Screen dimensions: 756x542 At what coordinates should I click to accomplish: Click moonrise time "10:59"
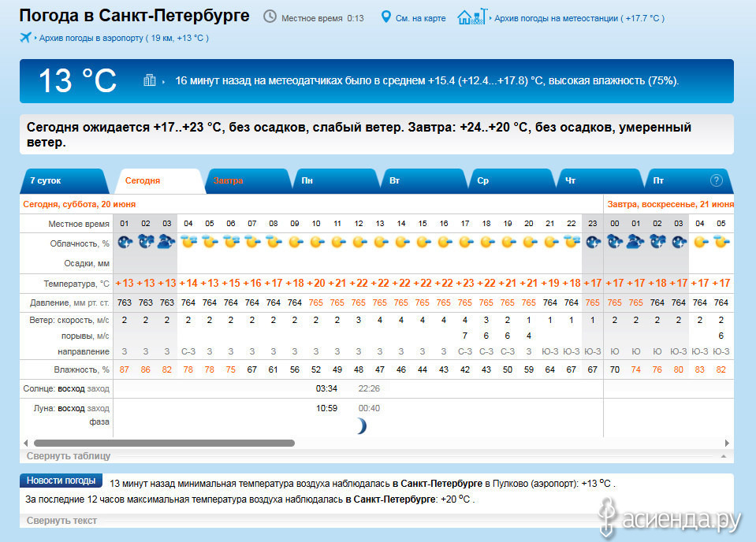click(x=326, y=408)
